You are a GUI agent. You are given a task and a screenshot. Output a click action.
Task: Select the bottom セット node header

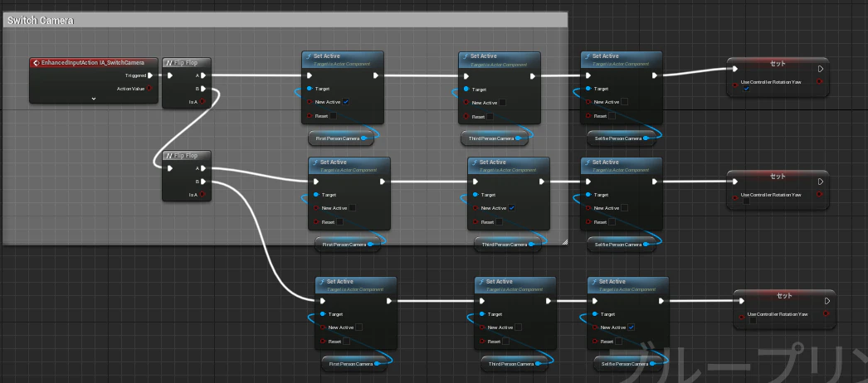[x=784, y=295]
